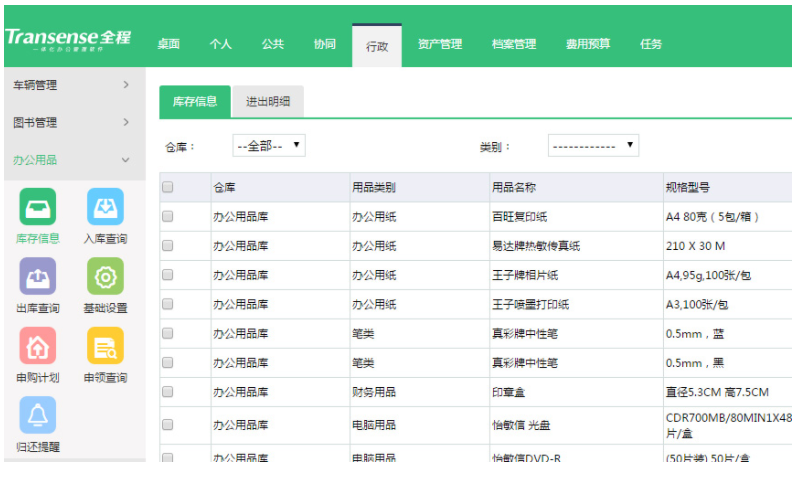Open the 出库查询 icon

[x=38, y=276]
